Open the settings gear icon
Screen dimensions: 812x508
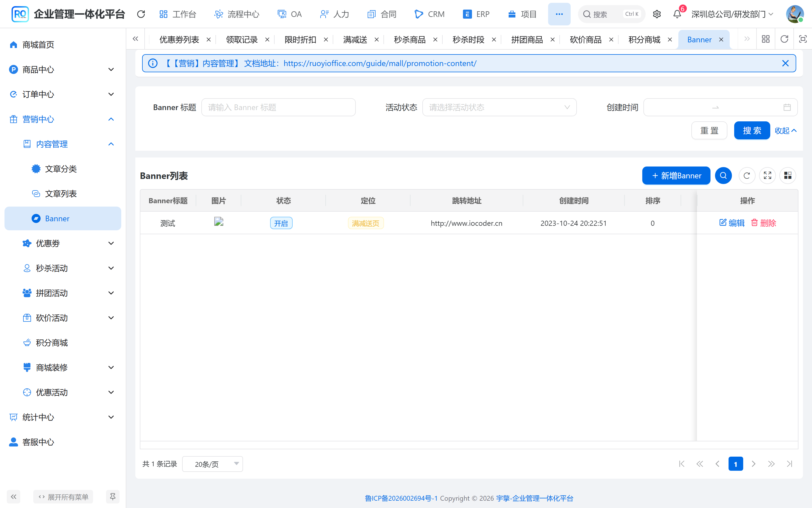pos(657,14)
